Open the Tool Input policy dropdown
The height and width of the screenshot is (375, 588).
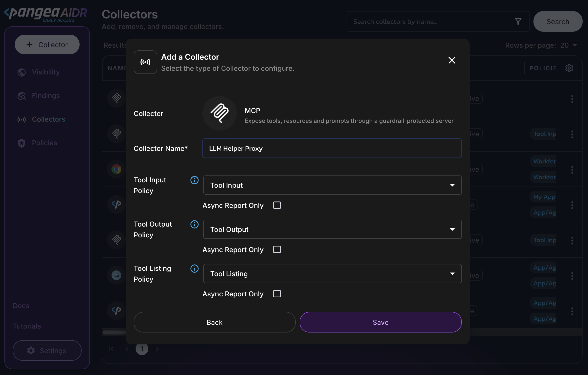coord(332,185)
